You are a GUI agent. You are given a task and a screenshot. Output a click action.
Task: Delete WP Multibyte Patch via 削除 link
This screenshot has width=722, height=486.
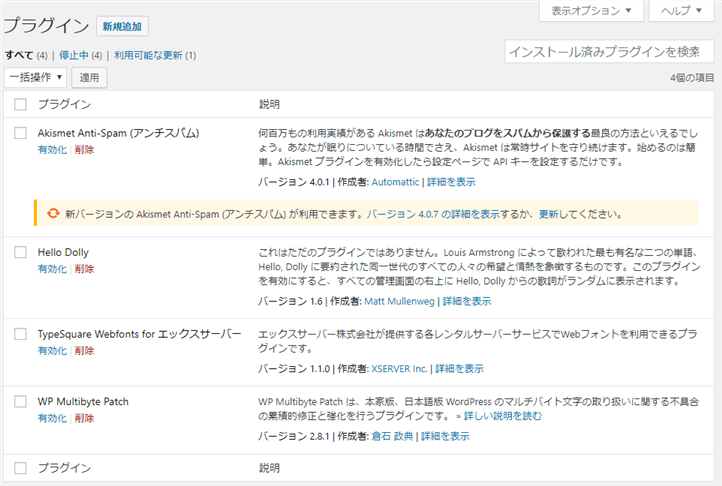84,418
